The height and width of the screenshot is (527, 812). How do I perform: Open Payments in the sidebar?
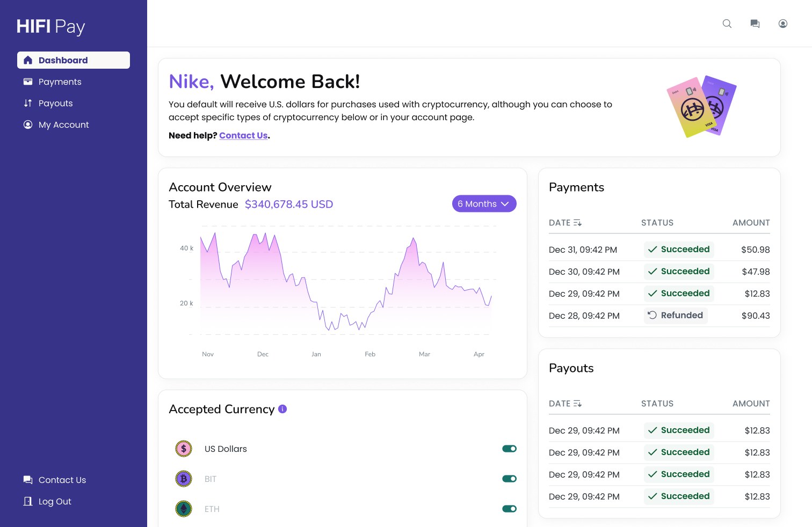click(74, 82)
